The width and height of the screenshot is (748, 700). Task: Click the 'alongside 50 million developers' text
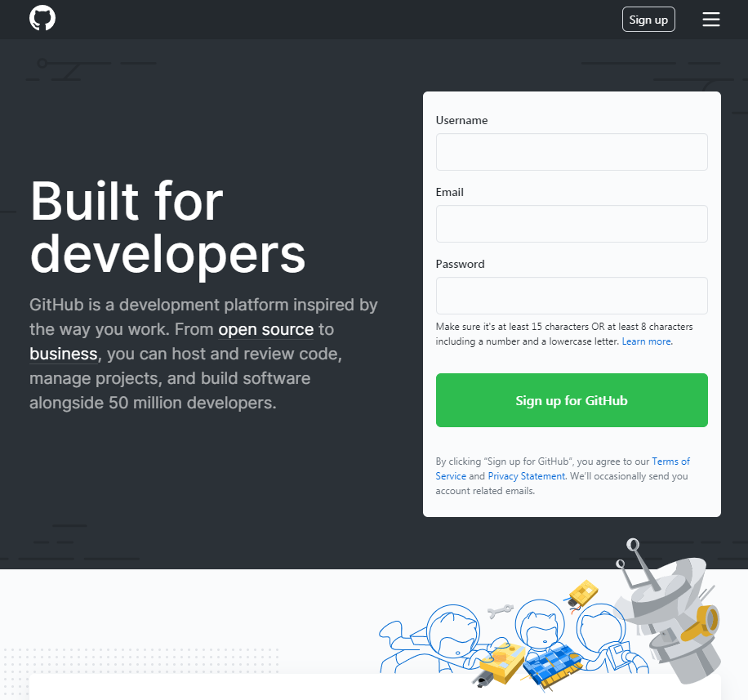tap(153, 404)
